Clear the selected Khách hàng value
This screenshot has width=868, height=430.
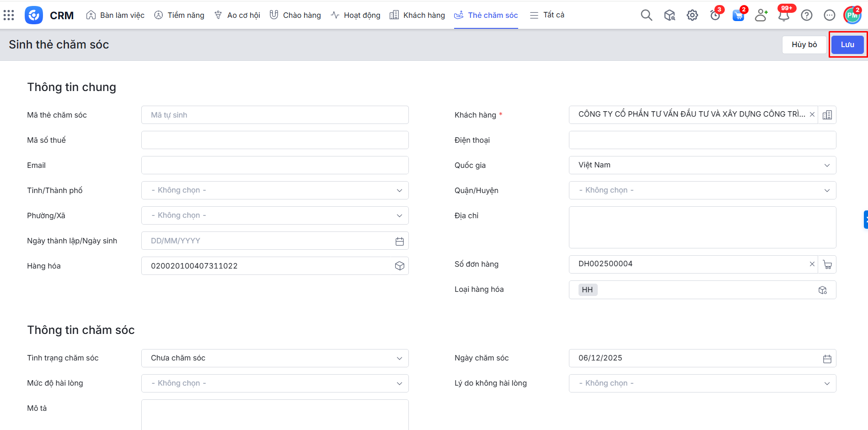(812, 114)
